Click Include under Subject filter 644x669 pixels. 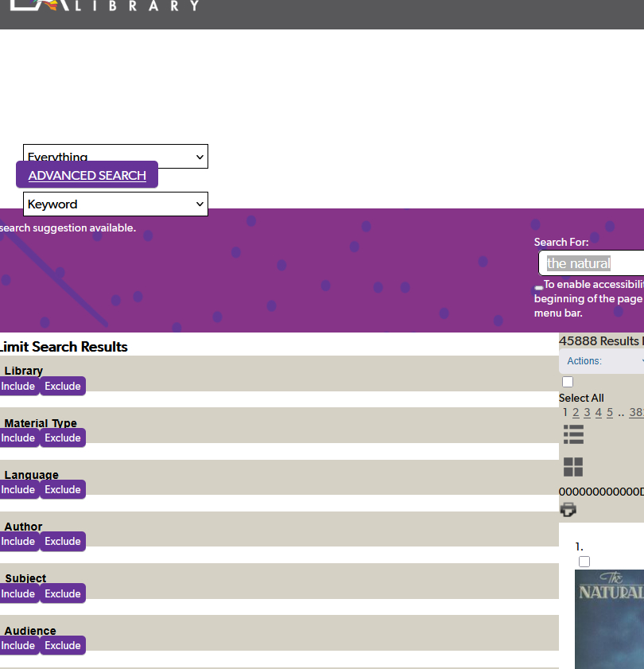click(x=18, y=593)
